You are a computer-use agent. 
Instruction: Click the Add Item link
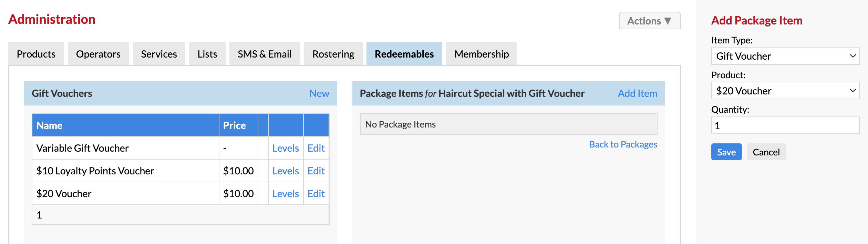[637, 93]
